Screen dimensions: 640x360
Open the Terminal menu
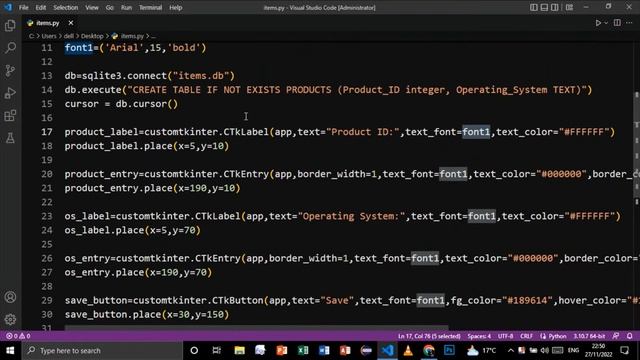point(151,7)
